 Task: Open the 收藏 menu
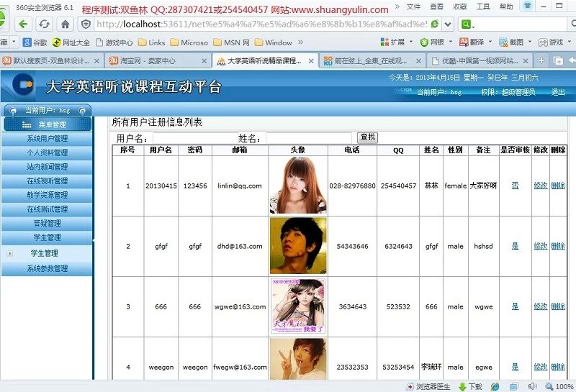point(459,6)
